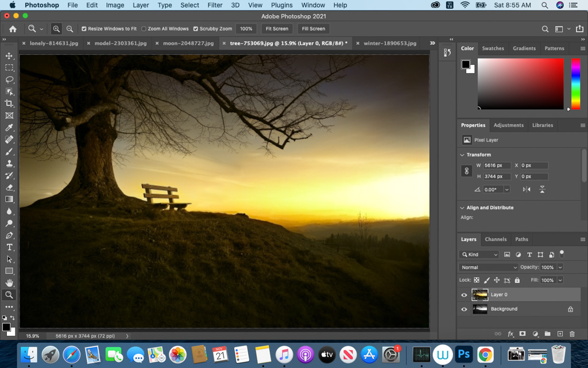Hide the Background layer visibility eye

pyautogui.click(x=464, y=309)
